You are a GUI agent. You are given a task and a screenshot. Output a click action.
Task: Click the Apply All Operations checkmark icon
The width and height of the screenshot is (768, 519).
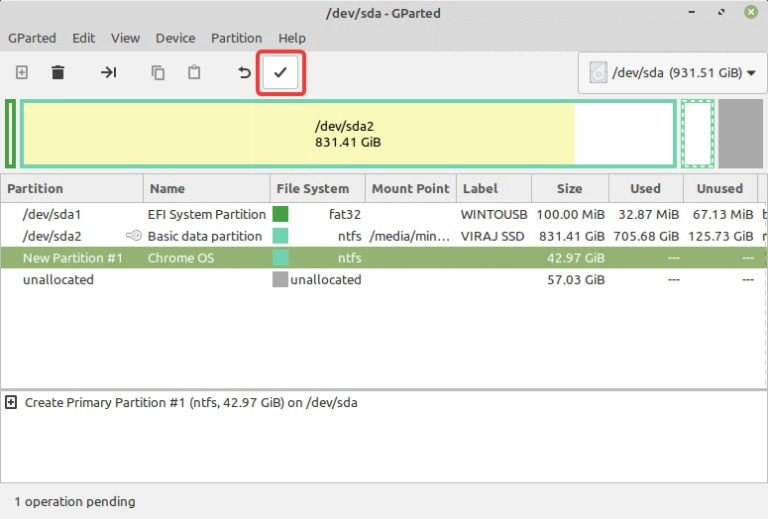coord(281,73)
